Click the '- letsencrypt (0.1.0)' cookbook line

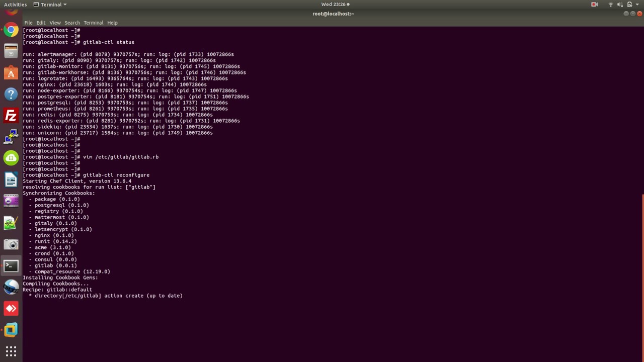pyautogui.click(x=60, y=229)
